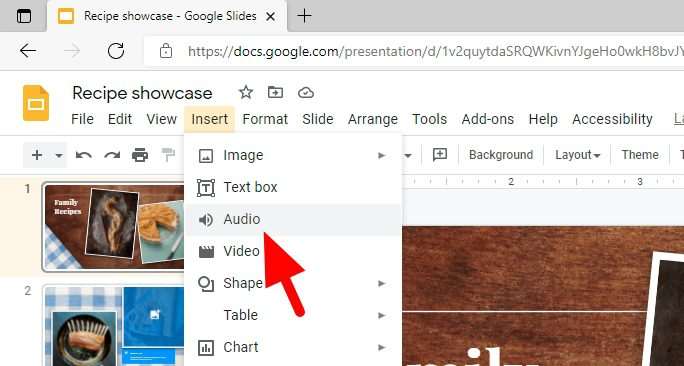
Task: Click the Video clapperboard icon
Action: click(206, 252)
